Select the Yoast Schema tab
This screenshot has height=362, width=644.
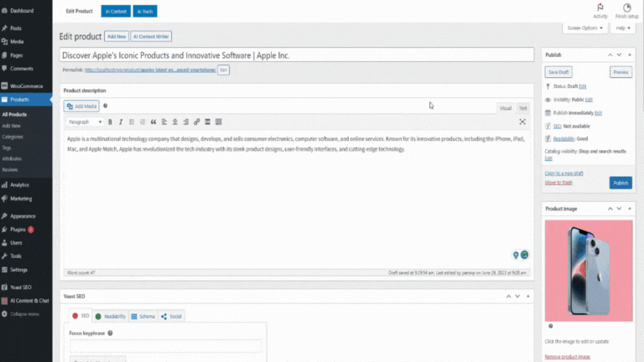143,316
